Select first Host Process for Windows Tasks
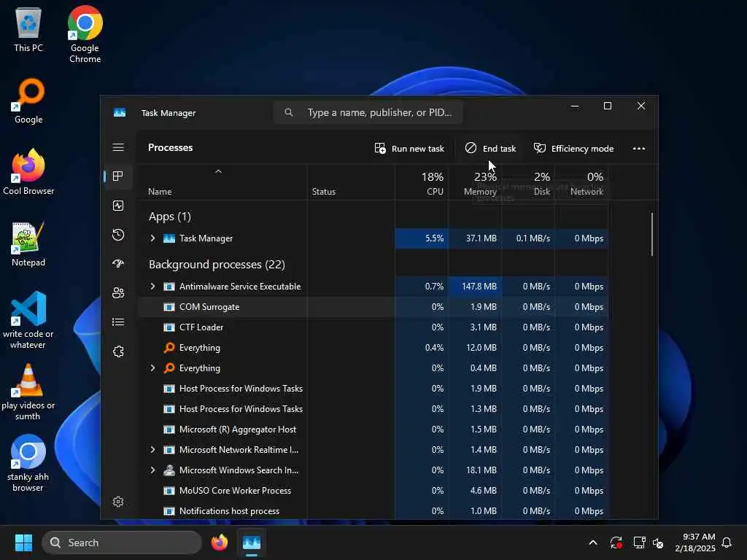The width and height of the screenshot is (747, 560). 373,389
